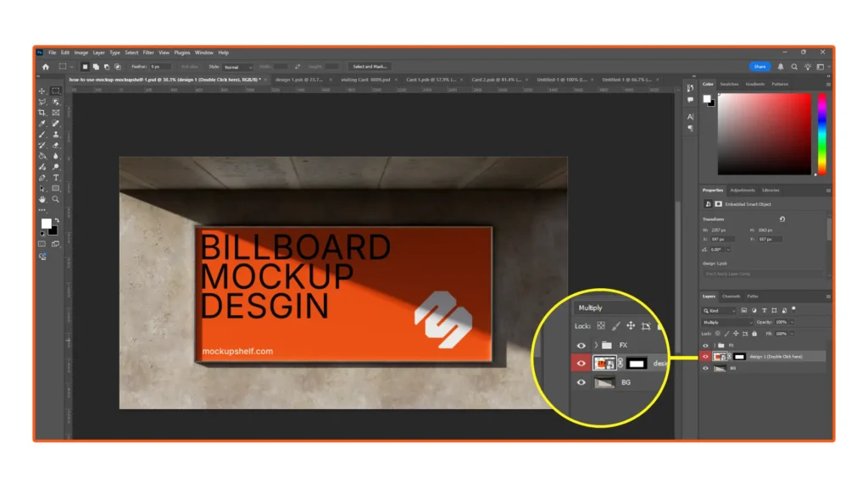Open the Filter menu
This screenshot has width=868, height=488.
click(148, 53)
